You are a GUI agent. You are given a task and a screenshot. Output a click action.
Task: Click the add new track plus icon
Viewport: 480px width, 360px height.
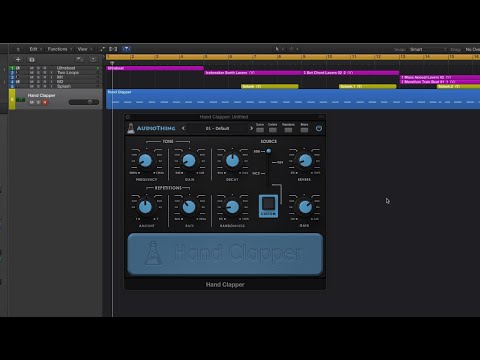tap(18, 60)
